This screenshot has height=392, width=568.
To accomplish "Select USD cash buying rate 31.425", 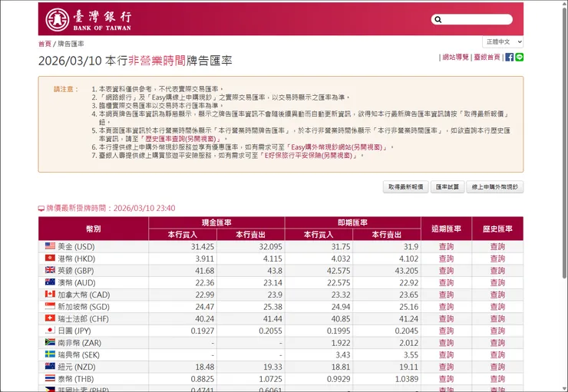I will point(203,246).
